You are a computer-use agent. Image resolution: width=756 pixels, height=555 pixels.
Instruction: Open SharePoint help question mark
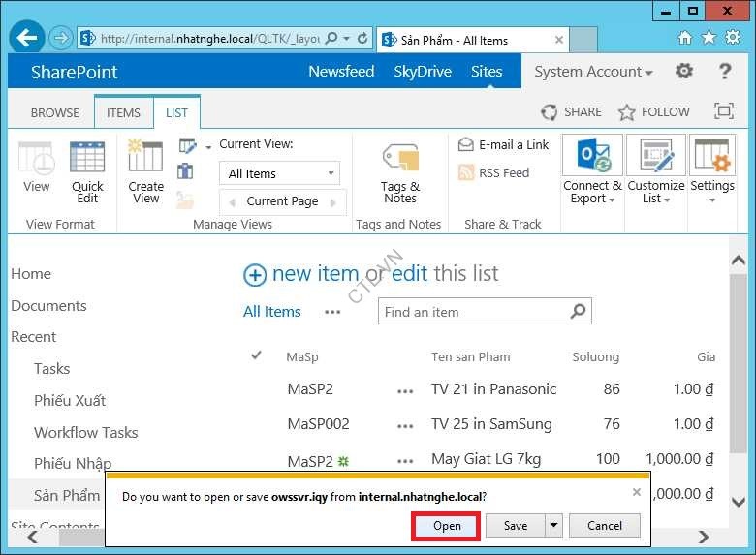725,72
